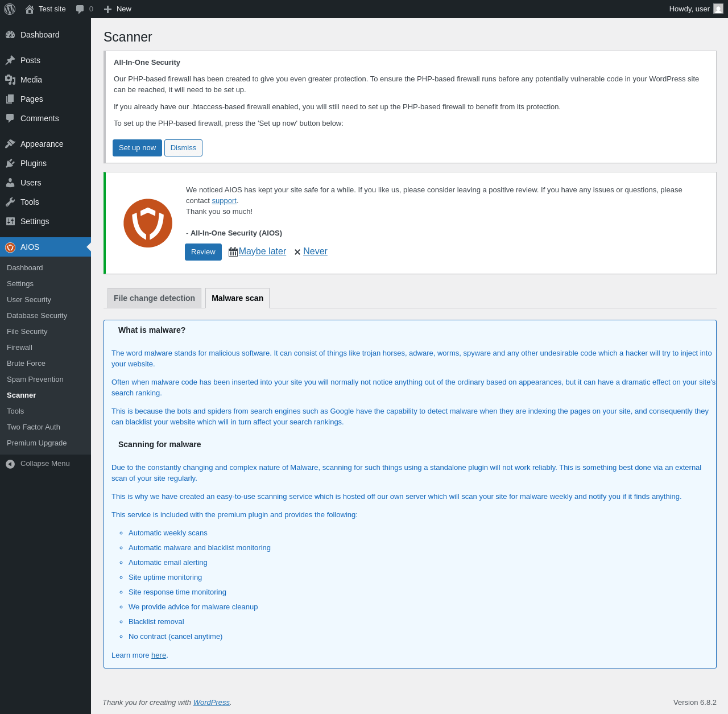Open Media menu in sidebar
The height and width of the screenshot is (714, 728).
coord(45,80)
